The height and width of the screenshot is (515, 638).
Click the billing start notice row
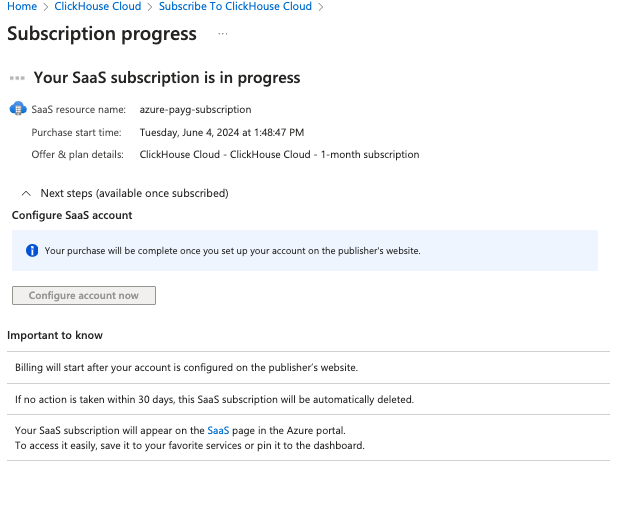point(186,367)
